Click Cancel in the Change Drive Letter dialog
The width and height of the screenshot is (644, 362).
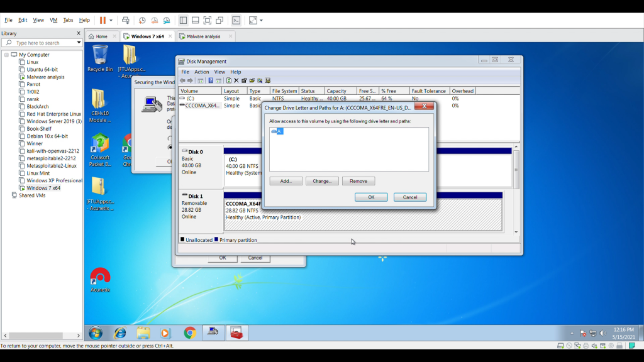click(410, 197)
